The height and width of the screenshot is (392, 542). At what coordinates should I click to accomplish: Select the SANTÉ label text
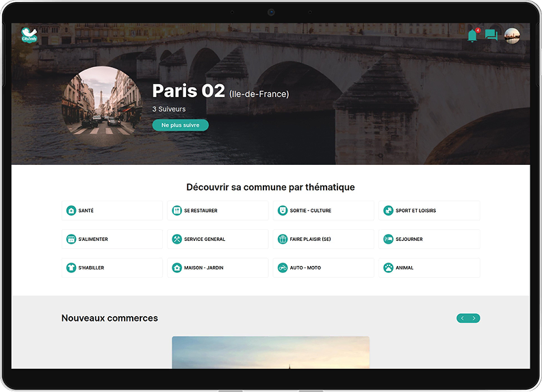pyautogui.click(x=86, y=211)
